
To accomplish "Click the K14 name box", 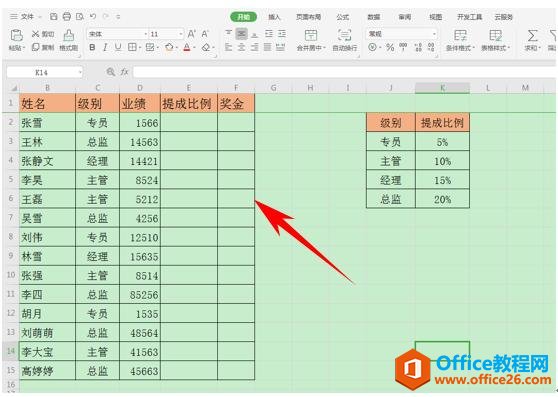I will [44, 72].
